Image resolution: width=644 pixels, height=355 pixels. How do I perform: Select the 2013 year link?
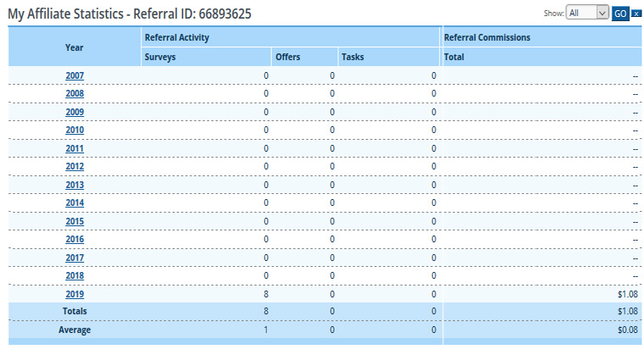point(75,185)
